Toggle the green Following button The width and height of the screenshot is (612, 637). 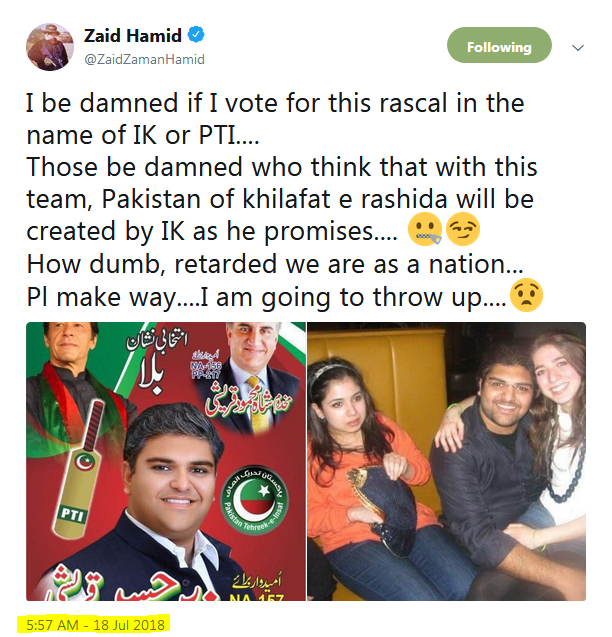click(499, 45)
